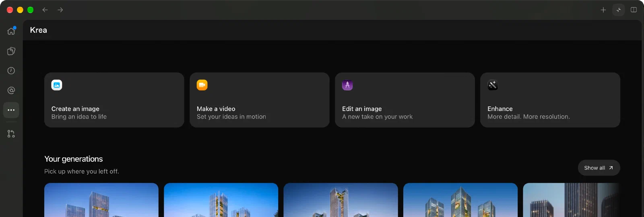Open the fifth dusk towers thumbnail
644x217 pixels.
pos(572,200)
